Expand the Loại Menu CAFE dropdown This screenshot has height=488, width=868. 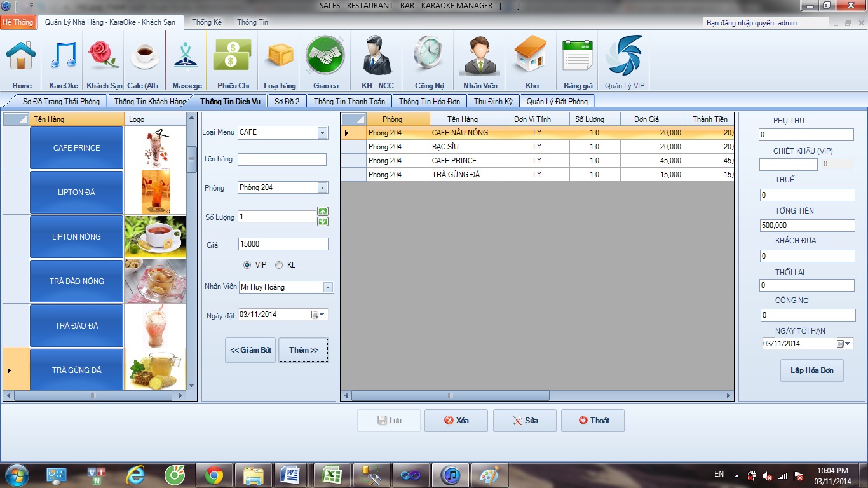coord(322,133)
